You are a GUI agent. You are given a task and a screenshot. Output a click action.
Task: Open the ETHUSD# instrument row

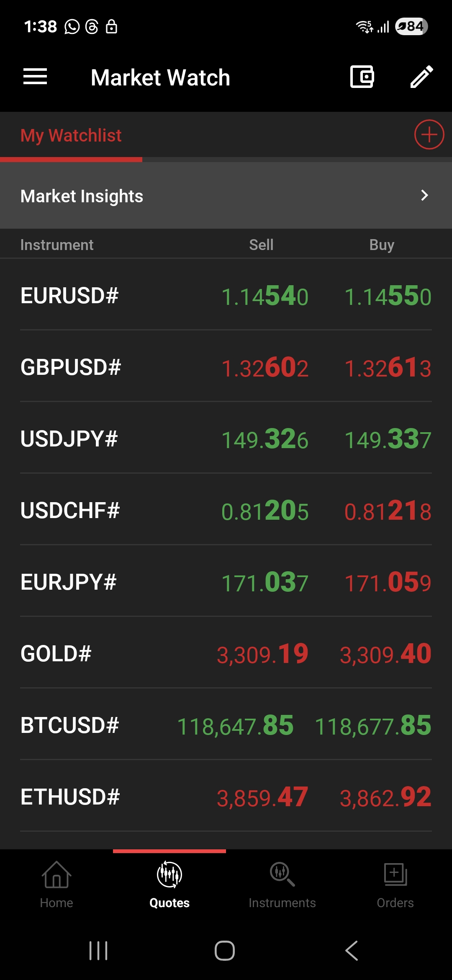70,797
